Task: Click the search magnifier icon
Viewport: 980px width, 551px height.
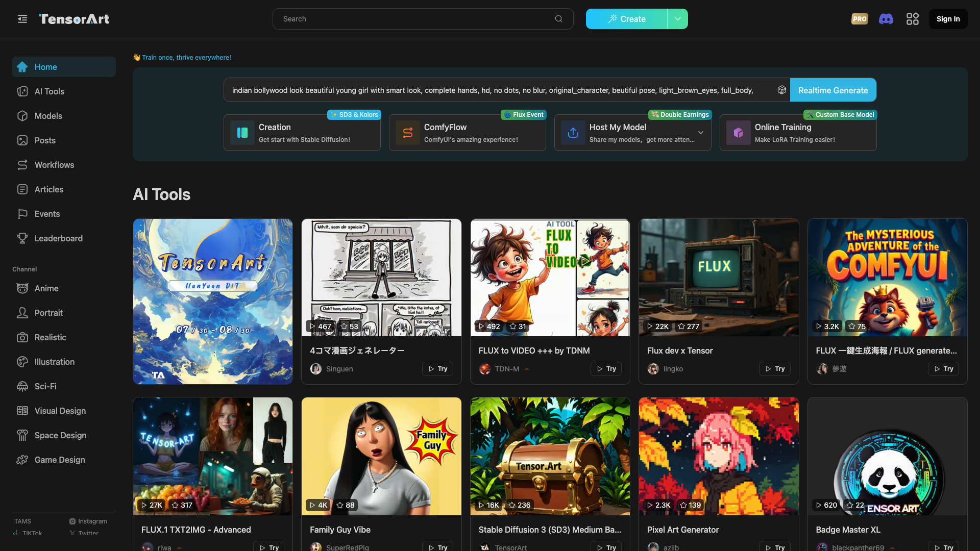Action: (x=559, y=19)
